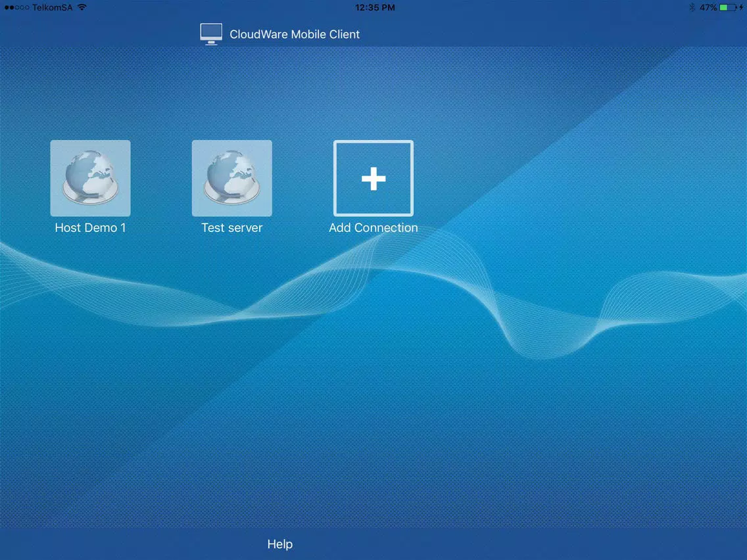Tap the Add Connection plus icon
This screenshot has height=560, width=747.
pyautogui.click(x=373, y=178)
